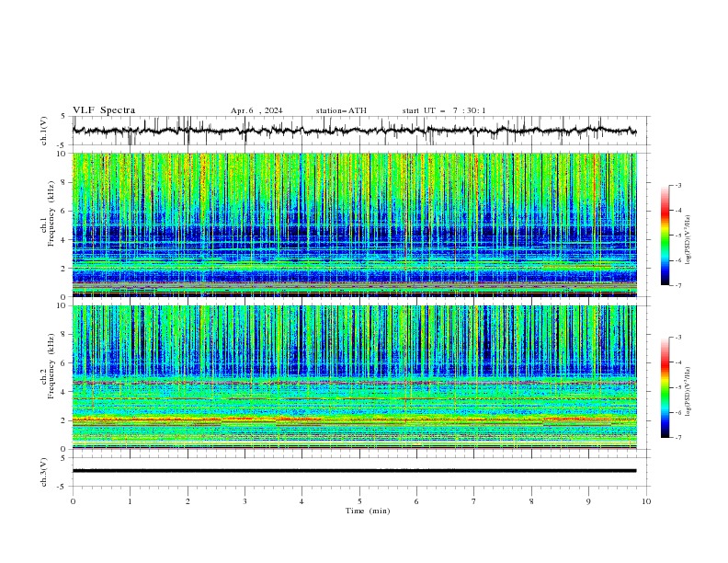The width and height of the screenshot is (728, 563).
Task: Click the ch.2 spectrogram color scale bar
Action: [665, 387]
